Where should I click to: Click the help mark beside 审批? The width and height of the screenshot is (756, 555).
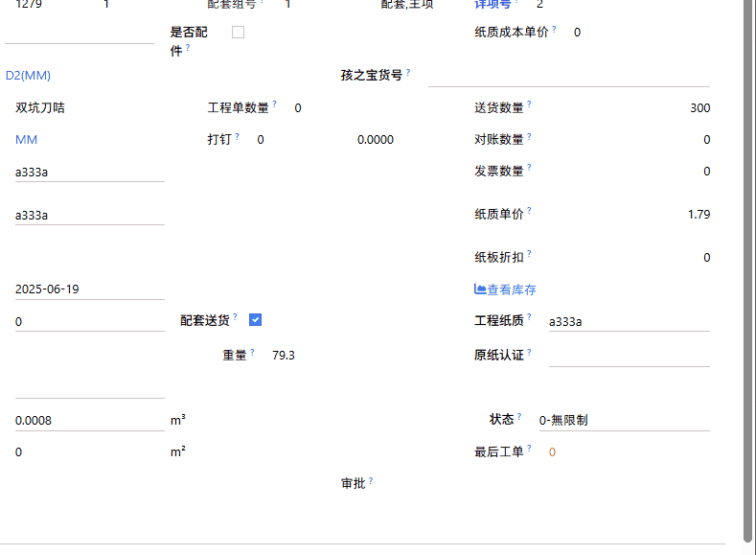pos(371,480)
